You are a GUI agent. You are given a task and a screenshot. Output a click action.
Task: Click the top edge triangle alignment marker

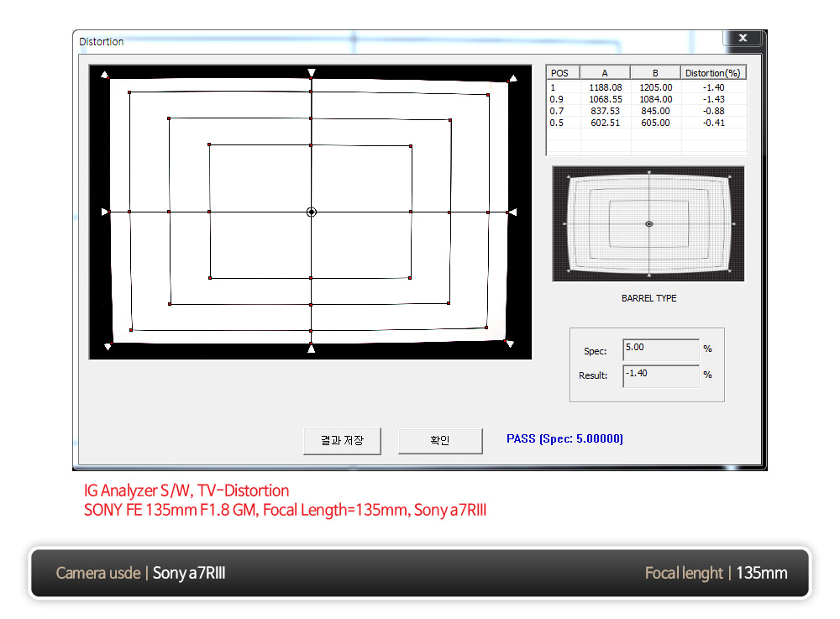point(311,72)
